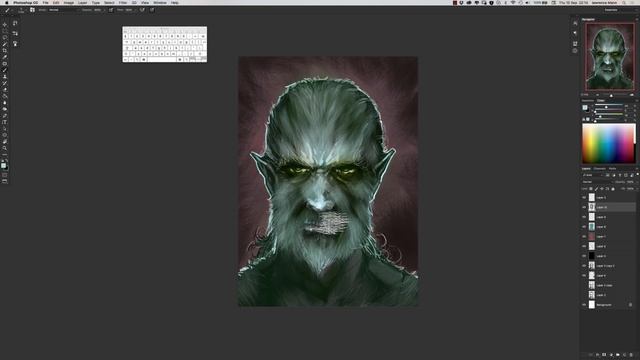Screen dimensions: 640x360
Task: Select the Clone Stamp tool
Action: (x=5, y=77)
